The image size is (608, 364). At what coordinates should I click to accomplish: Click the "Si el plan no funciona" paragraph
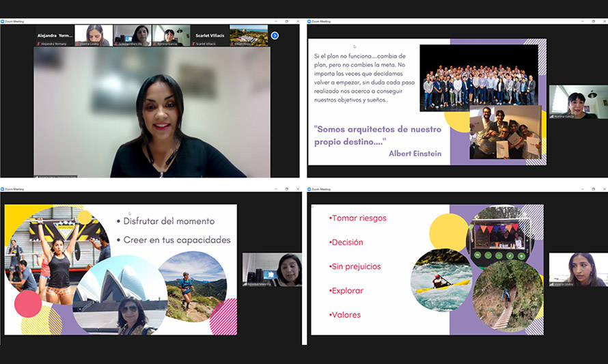(x=364, y=78)
